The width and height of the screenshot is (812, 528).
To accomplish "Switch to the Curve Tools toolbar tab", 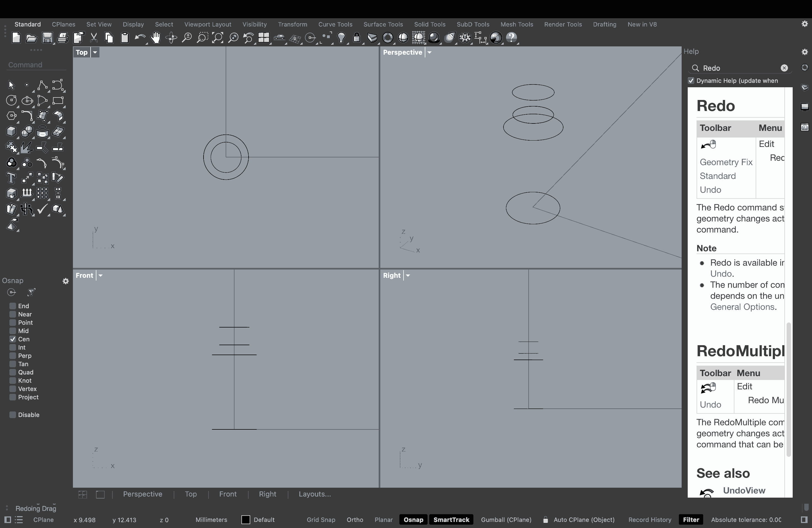I will click(x=335, y=25).
